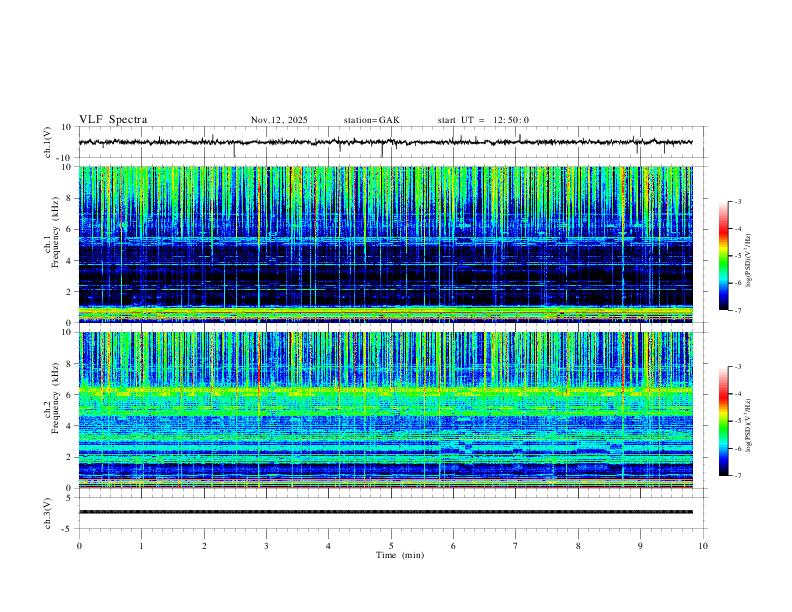Click the ch.1 spectrogram '6' kHz tick label

click(69, 229)
